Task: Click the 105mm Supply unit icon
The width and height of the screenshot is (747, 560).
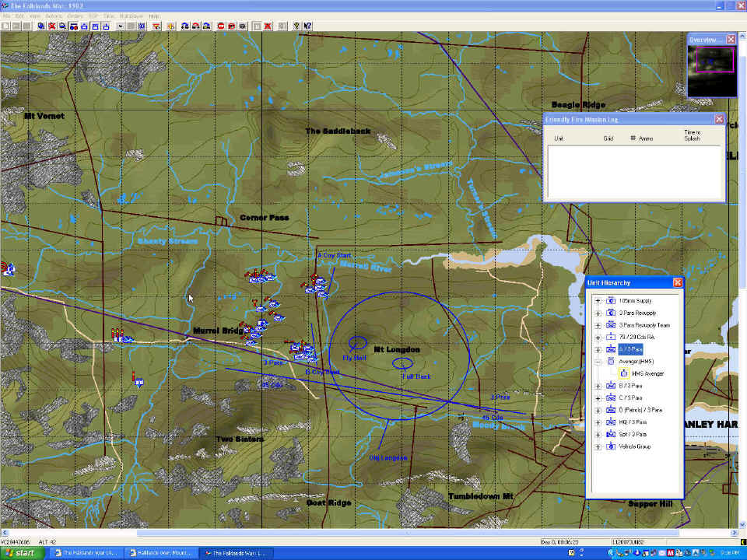Action: click(611, 300)
